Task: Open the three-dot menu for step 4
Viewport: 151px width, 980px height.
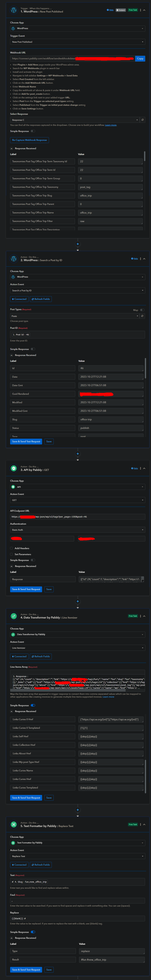Action: (140, 616)
